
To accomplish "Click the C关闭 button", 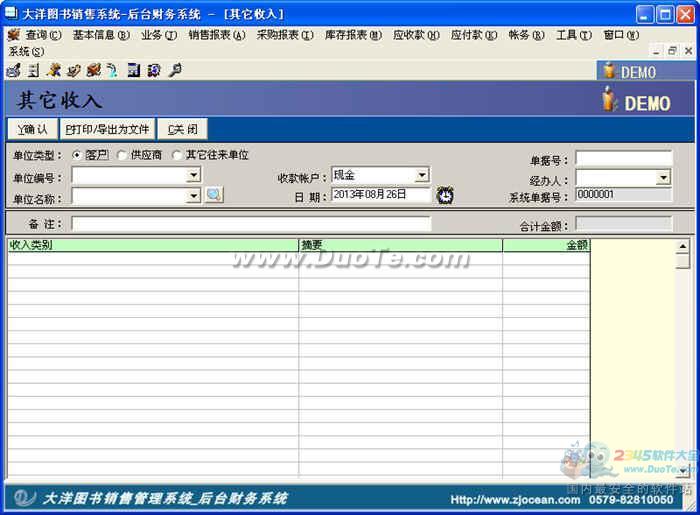I will pos(183,129).
